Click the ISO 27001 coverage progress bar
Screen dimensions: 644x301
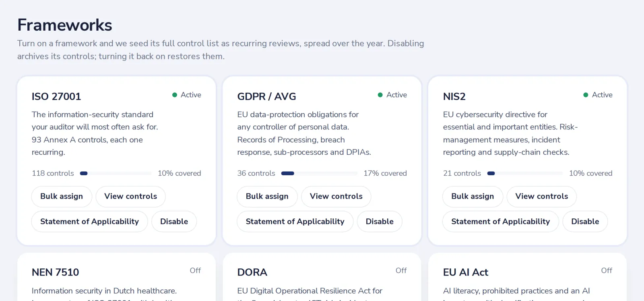(x=116, y=173)
